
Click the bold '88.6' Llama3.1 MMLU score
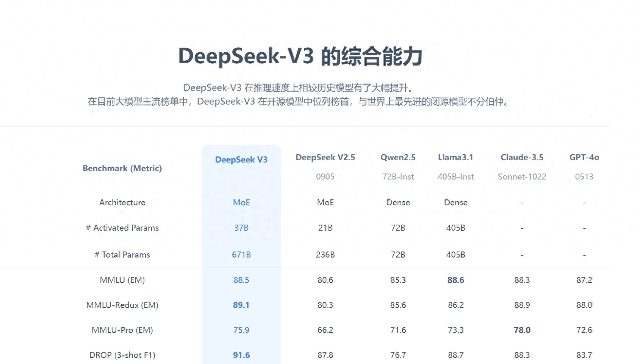click(x=455, y=280)
